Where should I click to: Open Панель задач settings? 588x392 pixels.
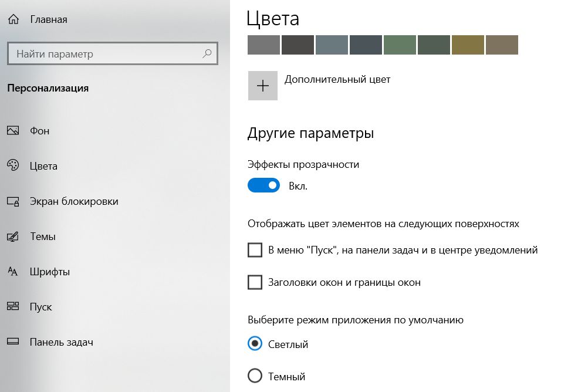pyautogui.click(x=62, y=343)
